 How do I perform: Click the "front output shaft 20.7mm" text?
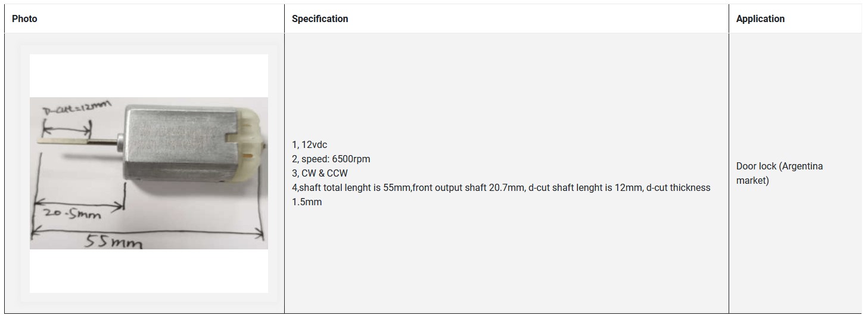tap(468, 187)
